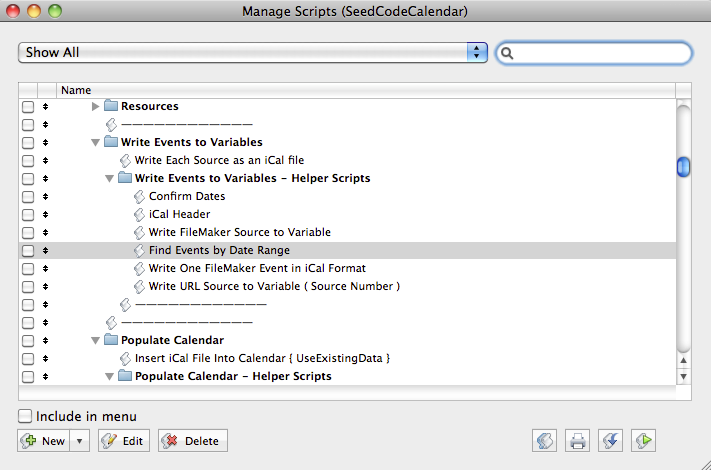Click the perform (run) script icon

pyautogui.click(x=643, y=440)
